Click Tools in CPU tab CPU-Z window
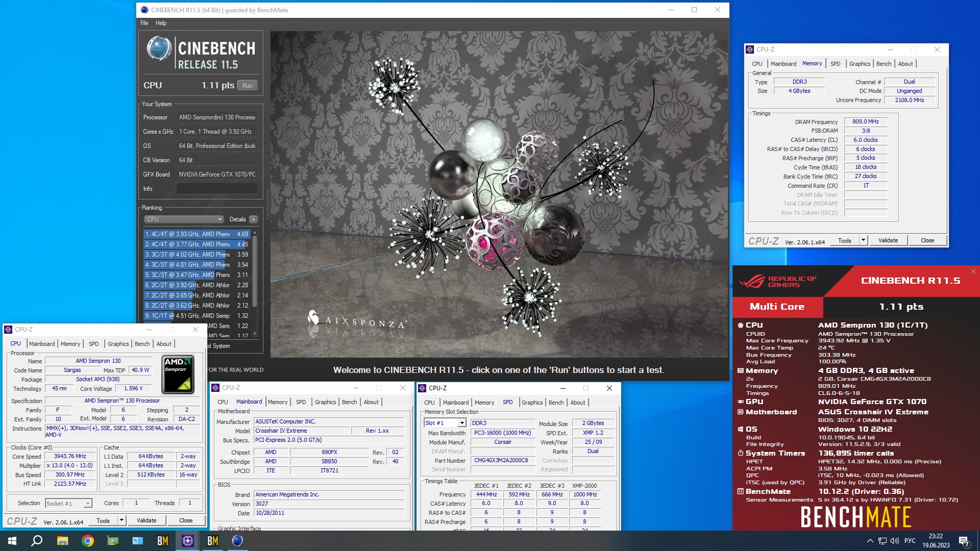 (103, 520)
